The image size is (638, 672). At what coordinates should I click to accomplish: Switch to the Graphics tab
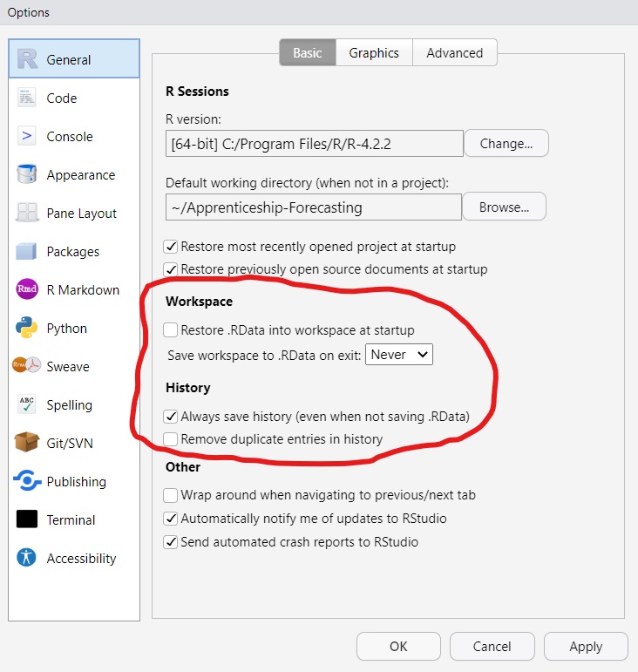point(374,53)
